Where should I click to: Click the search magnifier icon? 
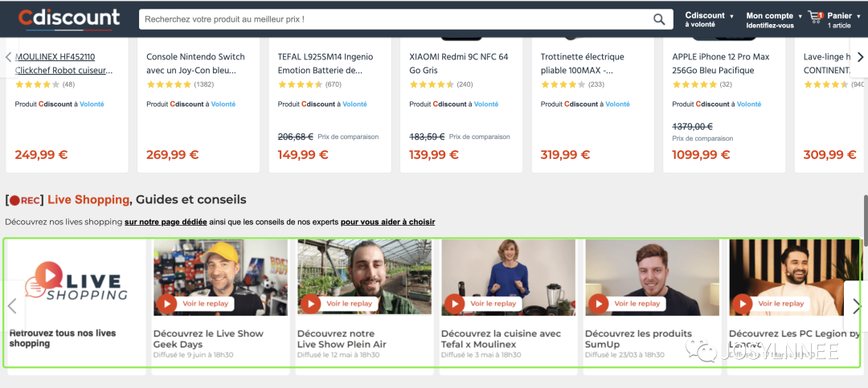pos(659,18)
